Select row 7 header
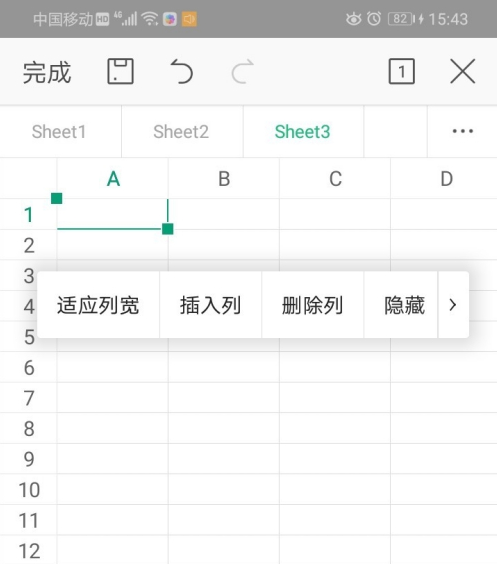 29,398
